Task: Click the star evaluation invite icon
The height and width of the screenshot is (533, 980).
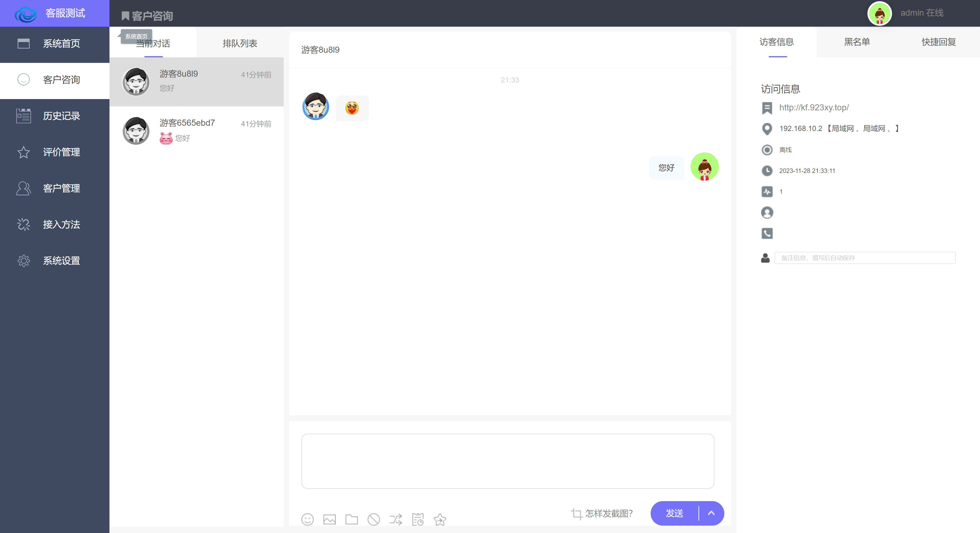Action: tap(440, 519)
